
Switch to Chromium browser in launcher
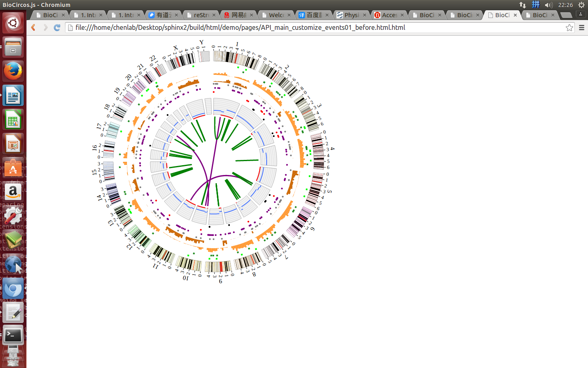13,289
